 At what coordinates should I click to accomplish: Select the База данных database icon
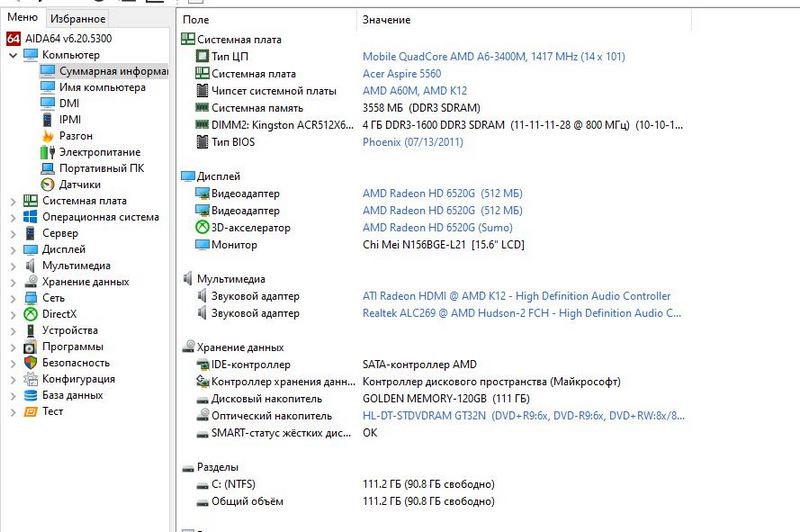30,395
